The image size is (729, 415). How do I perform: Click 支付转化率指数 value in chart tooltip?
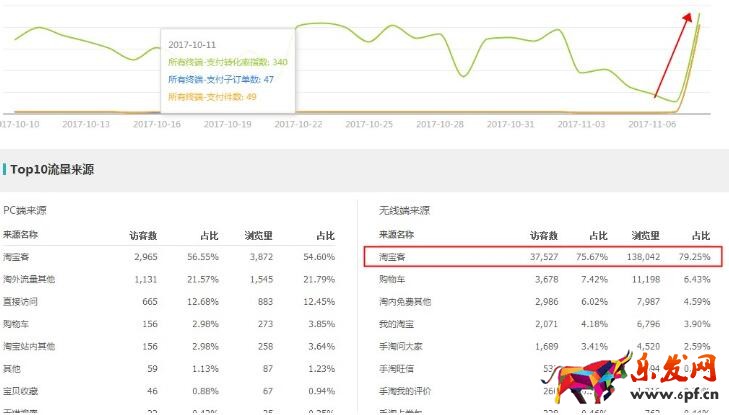click(279, 62)
